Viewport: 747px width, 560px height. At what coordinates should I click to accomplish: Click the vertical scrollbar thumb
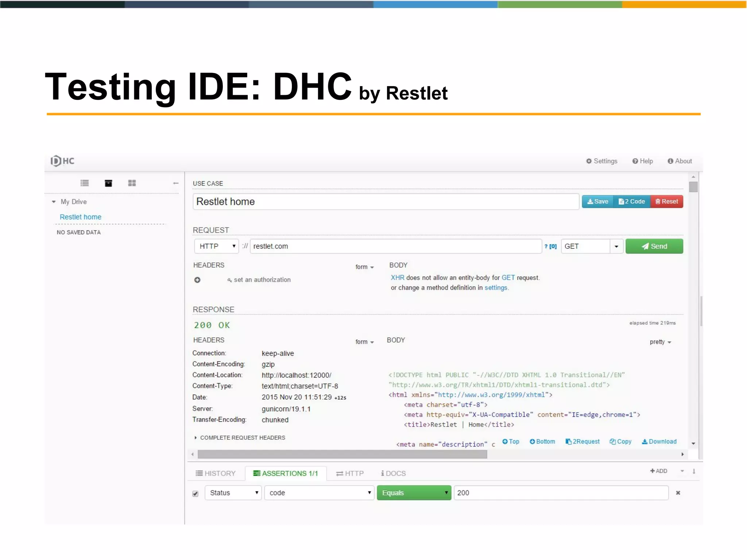pyautogui.click(x=693, y=187)
